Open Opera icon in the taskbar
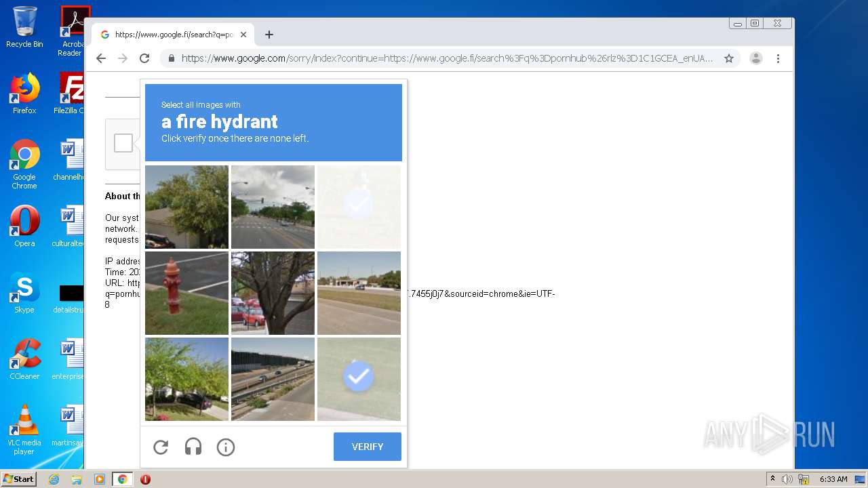This screenshot has width=868, height=488. click(x=145, y=479)
